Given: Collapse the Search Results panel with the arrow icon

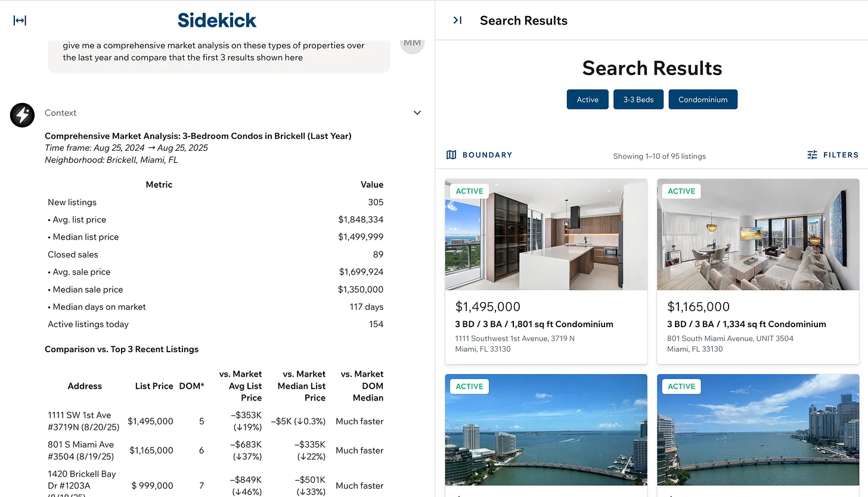Looking at the screenshot, I should click(457, 20).
